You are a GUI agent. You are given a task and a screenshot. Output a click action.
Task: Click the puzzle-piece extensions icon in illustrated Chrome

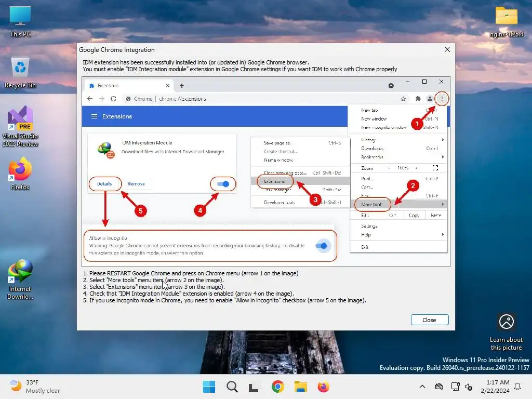click(x=418, y=99)
